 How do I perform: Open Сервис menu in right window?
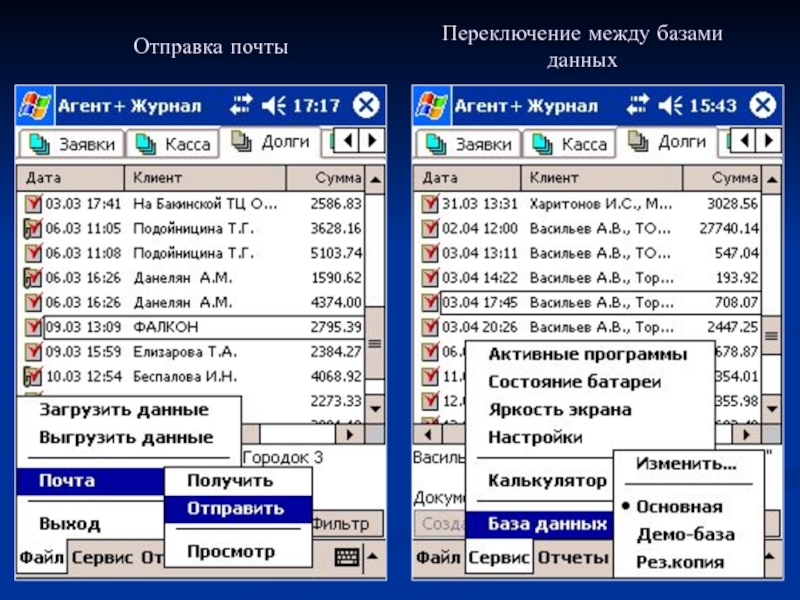point(499,557)
